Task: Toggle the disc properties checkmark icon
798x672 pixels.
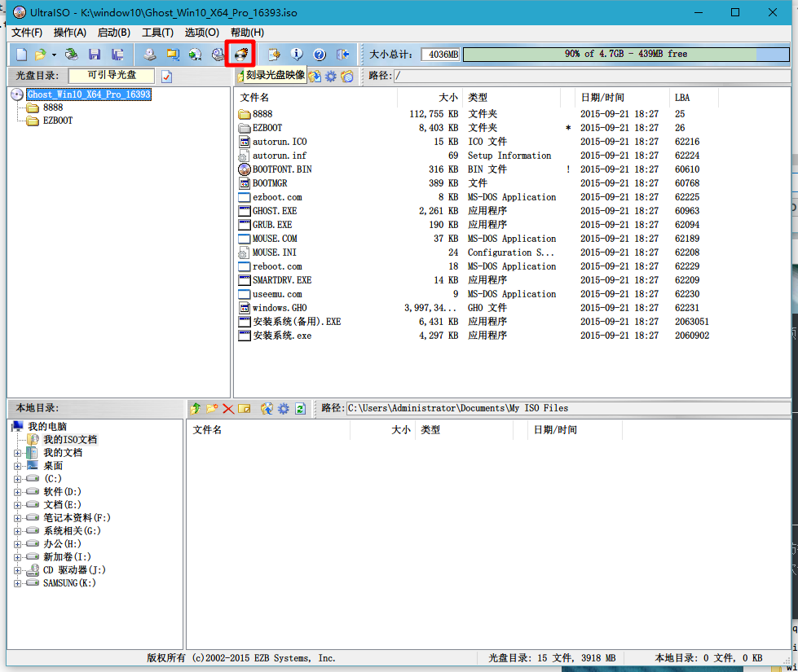Action: click(167, 77)
